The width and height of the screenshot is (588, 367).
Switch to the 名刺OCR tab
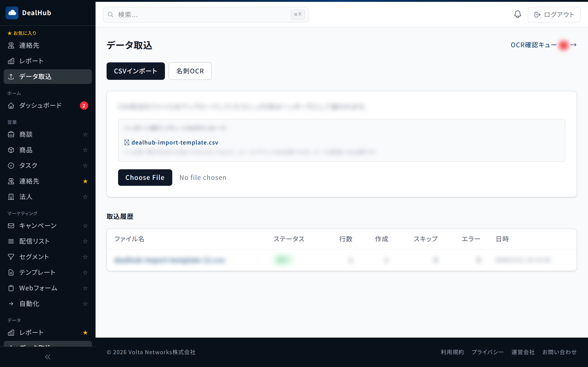pyautogui.click(x=190, y=71)
